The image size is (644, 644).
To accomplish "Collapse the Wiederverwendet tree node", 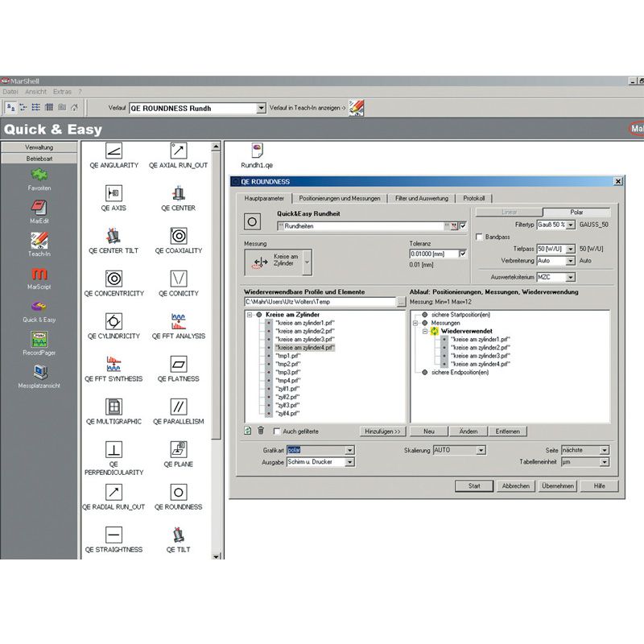I will (x=425, y=331).
